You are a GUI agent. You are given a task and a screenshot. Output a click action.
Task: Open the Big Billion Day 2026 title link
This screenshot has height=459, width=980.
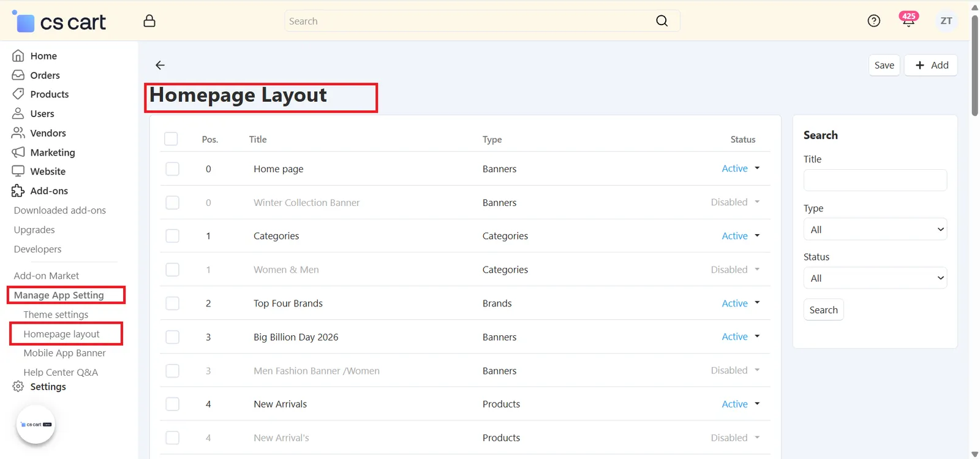click(x=296, y=337)
